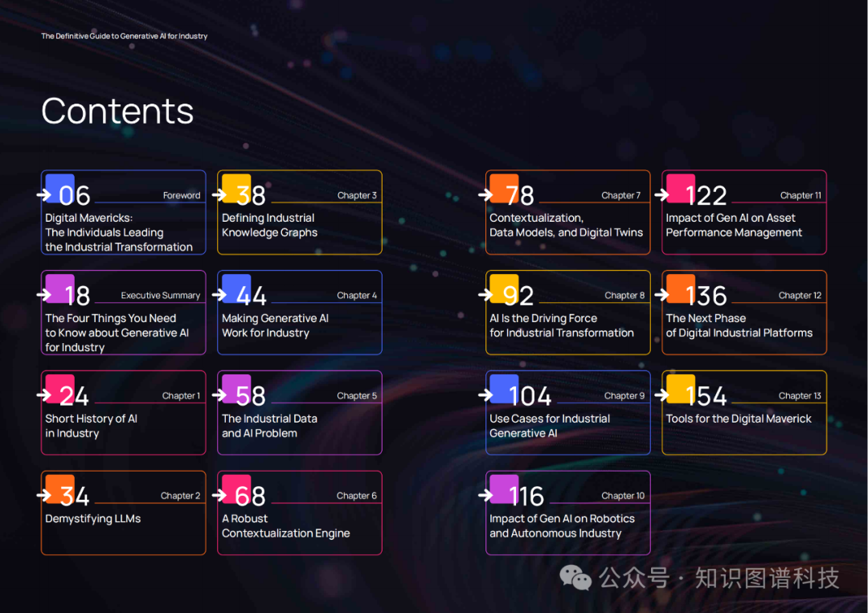Click the Chapter 8 label

click(624, 296)
